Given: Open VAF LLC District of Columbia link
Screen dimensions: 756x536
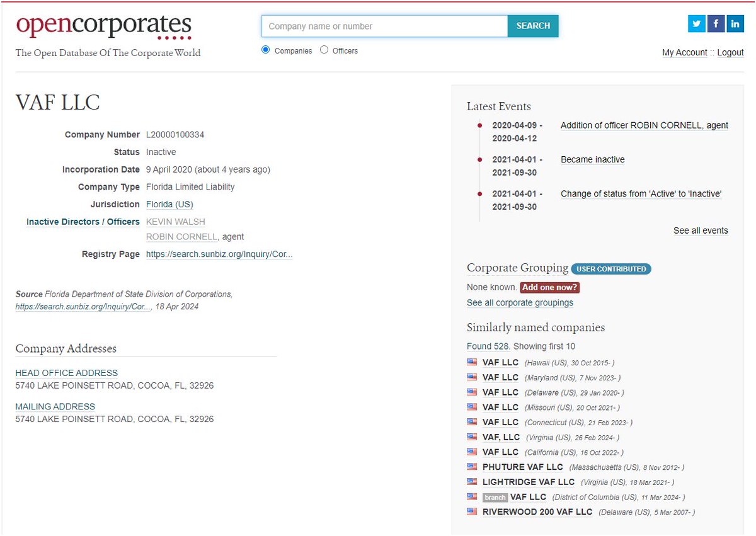Looking at the screenshot, I should (528, 497).
